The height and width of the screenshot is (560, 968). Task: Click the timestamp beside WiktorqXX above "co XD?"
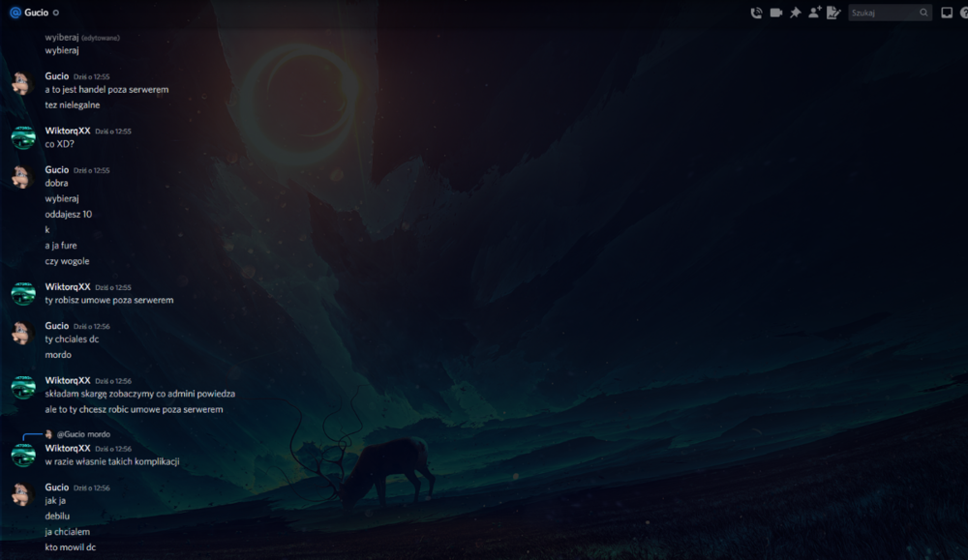113,132
